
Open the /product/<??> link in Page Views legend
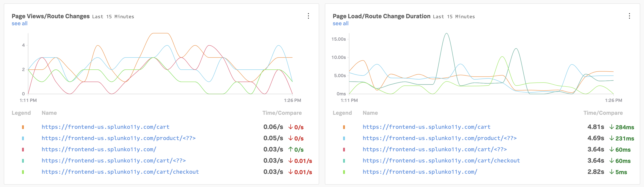pos(118,138)
